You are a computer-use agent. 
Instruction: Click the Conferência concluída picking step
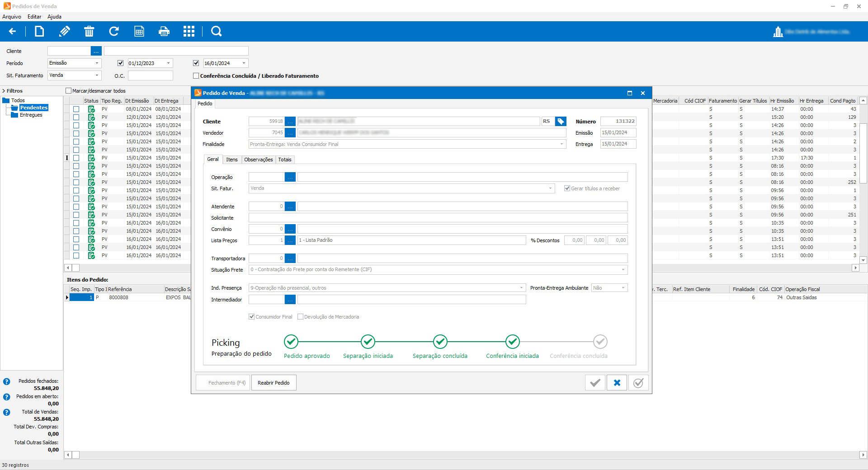(x=600, y=342)
